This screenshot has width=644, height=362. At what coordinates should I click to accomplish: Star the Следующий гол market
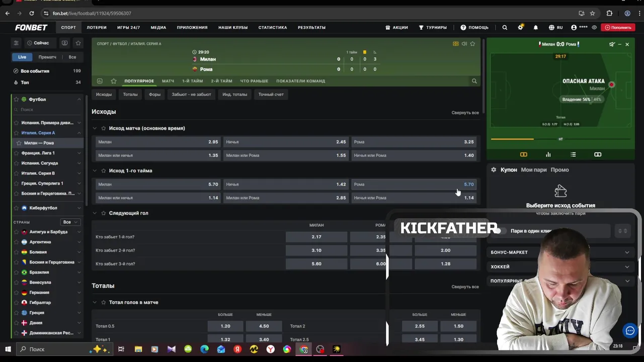click(x=104, y=213)
